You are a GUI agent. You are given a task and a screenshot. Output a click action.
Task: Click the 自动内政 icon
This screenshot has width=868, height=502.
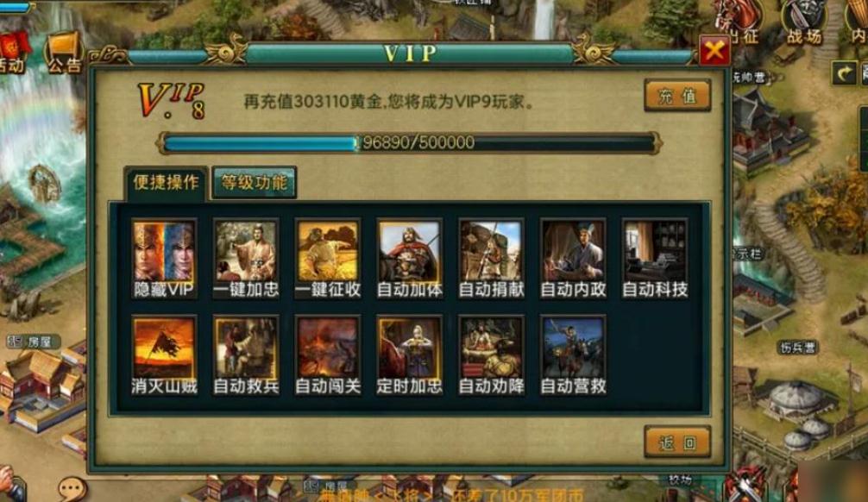(573, 259)
